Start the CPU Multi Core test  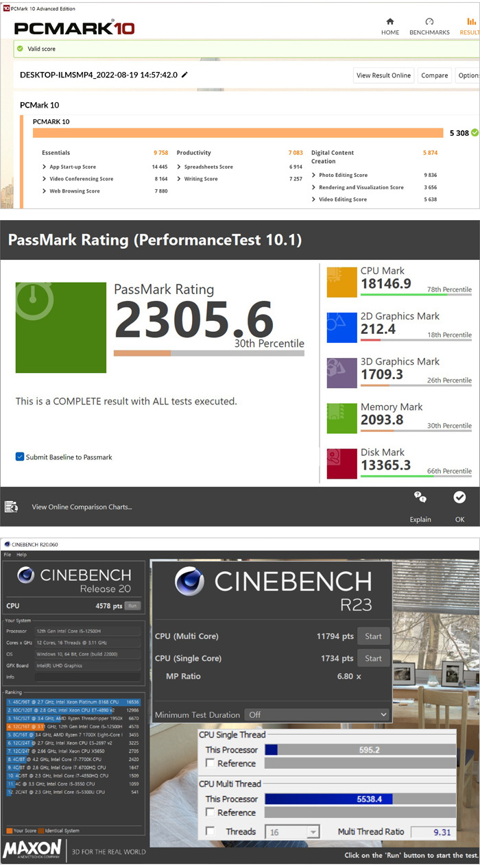click(373, 636)
